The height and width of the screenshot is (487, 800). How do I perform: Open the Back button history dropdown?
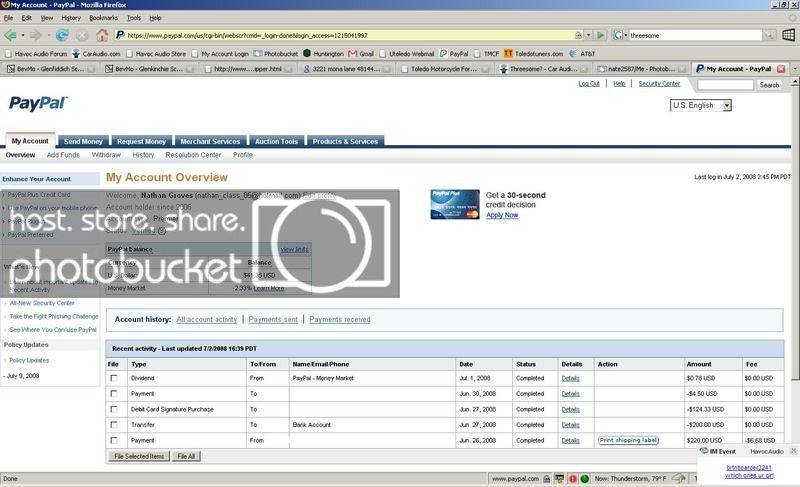(23, 36)
